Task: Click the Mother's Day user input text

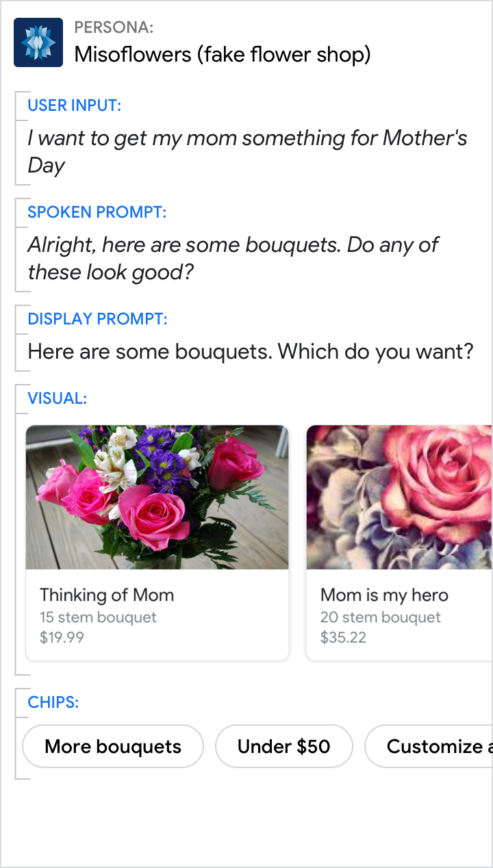Action: tap(246, 151)
